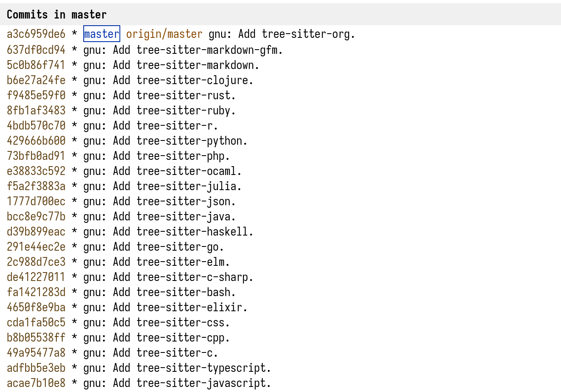
Task: Select commit hash de41227011
Action: click(36, 277)
